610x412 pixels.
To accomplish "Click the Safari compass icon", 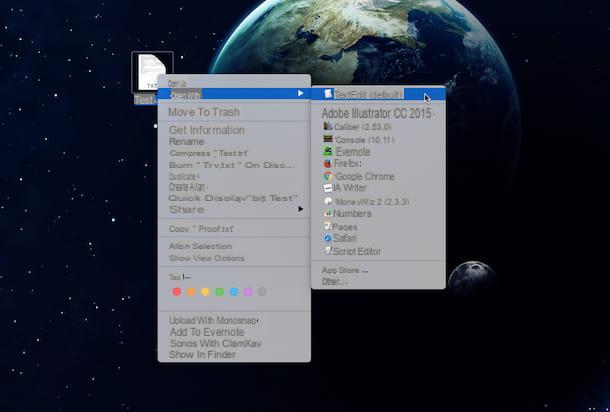I will click(328, 238).
